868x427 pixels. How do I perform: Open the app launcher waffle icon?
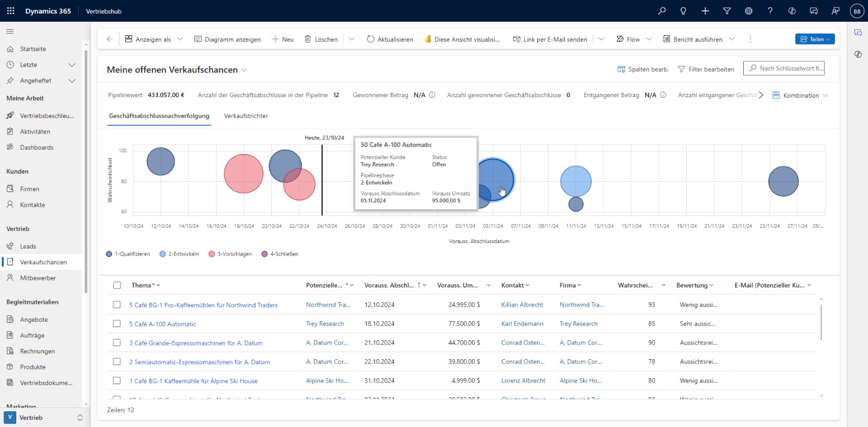10,11
